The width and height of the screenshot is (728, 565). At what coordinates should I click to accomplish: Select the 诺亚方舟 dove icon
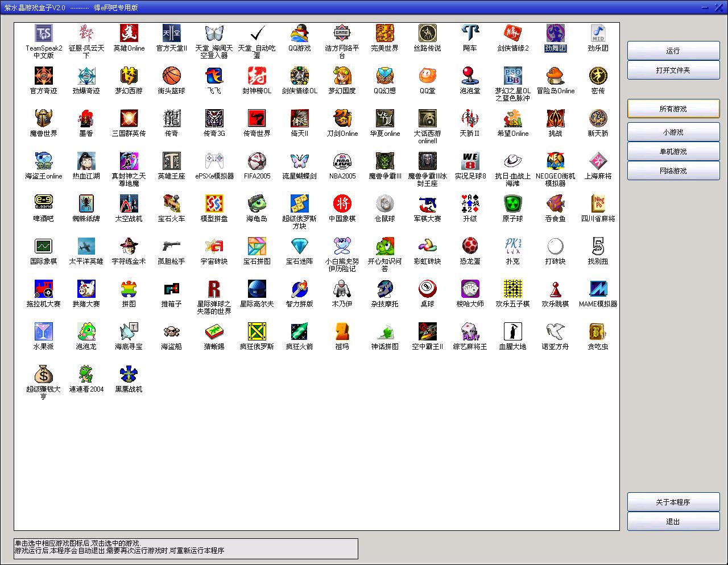[556, 331]
